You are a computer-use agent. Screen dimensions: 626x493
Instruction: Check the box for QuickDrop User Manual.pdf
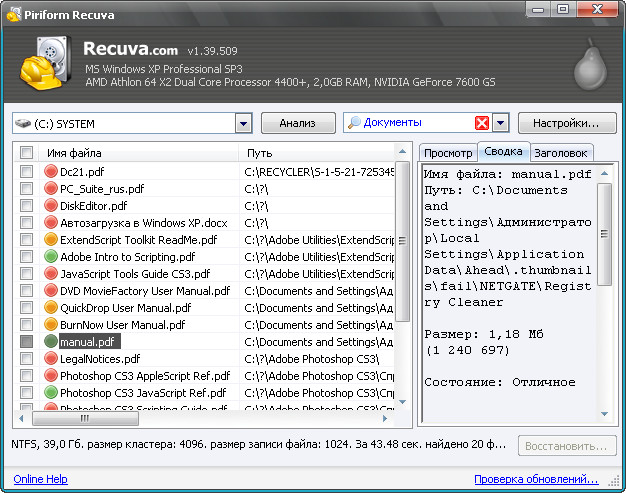[x=26, y=307]
